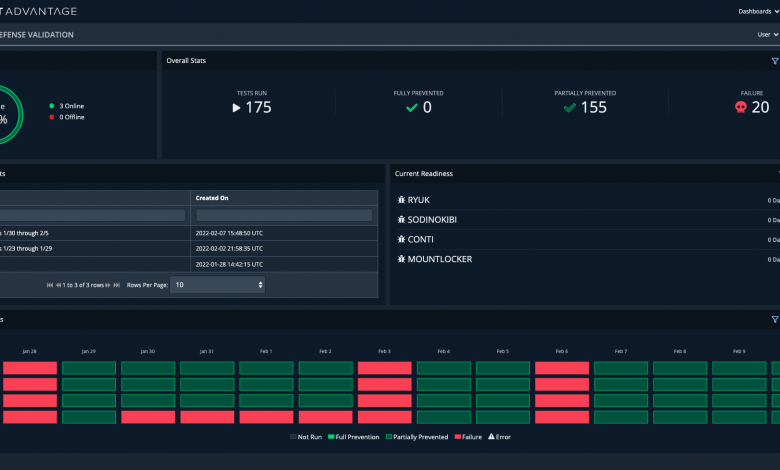Viewport: 780px width, 470px height.
Task: Jump to last page of table rows
Action: tap(117, 285)
